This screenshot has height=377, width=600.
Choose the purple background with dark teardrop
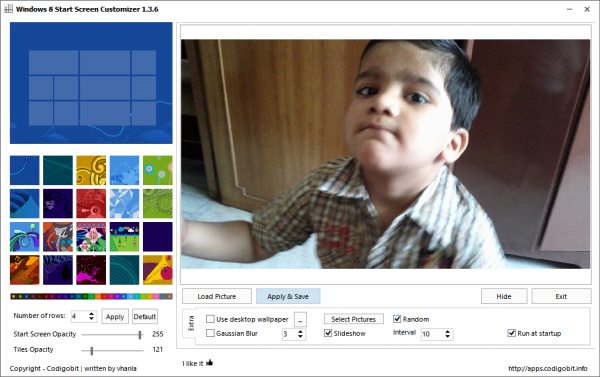[58, 270]
